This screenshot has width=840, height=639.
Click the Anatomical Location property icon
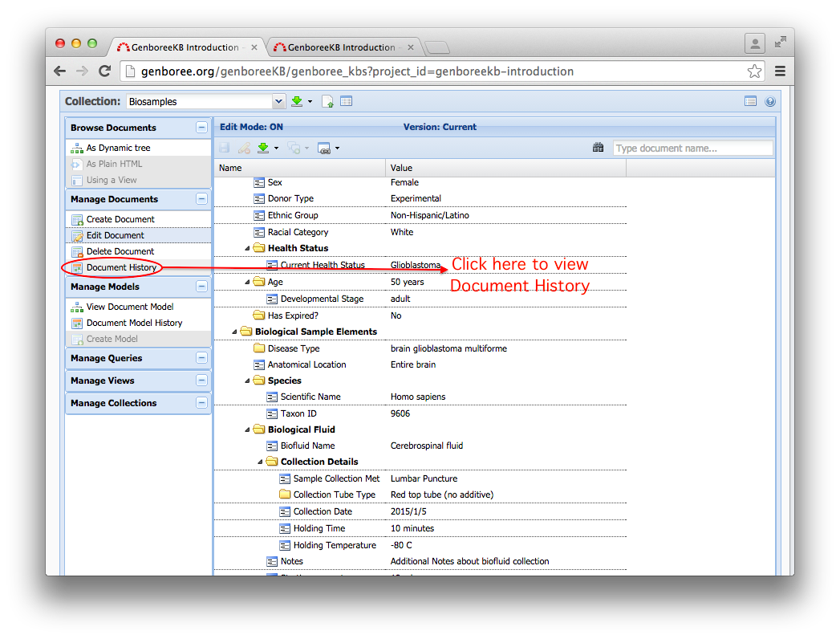coord(259,364)
